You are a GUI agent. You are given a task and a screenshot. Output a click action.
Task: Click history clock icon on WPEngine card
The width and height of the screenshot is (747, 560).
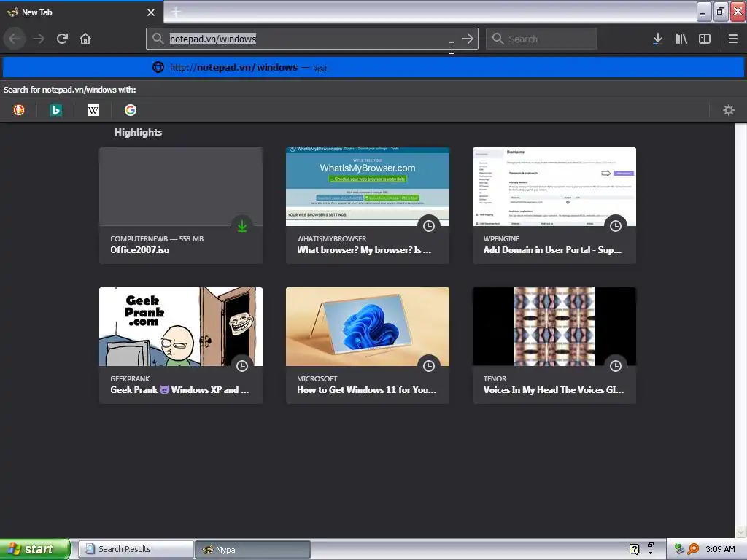pyautogui.click(x=616, y=226)
